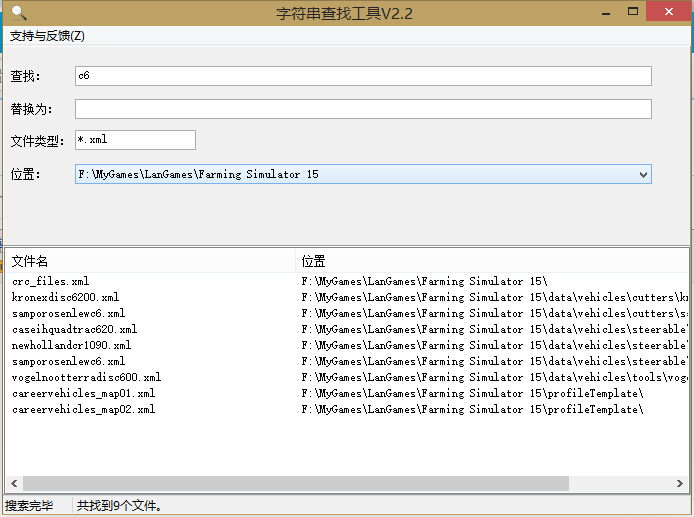
Task: Select newhollandcr1090.xml result entry
Action: click(x=71, y=346)
